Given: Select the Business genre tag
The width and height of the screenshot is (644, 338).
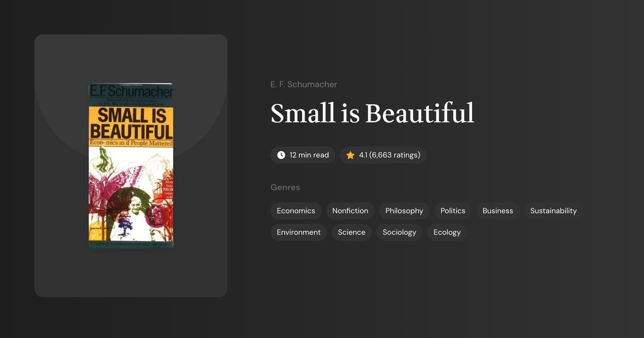Looking at the screenshot, I should tap(497, 211).
